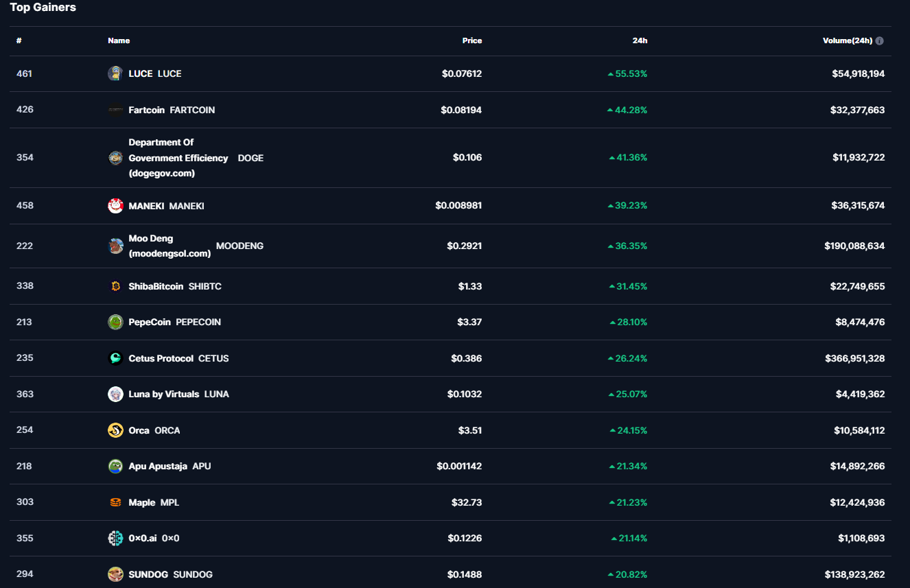The width and height of the screenshot is (910, 588).
Task: Click the 0x0.ai brain logo icon
Action: tap(115, 538)
